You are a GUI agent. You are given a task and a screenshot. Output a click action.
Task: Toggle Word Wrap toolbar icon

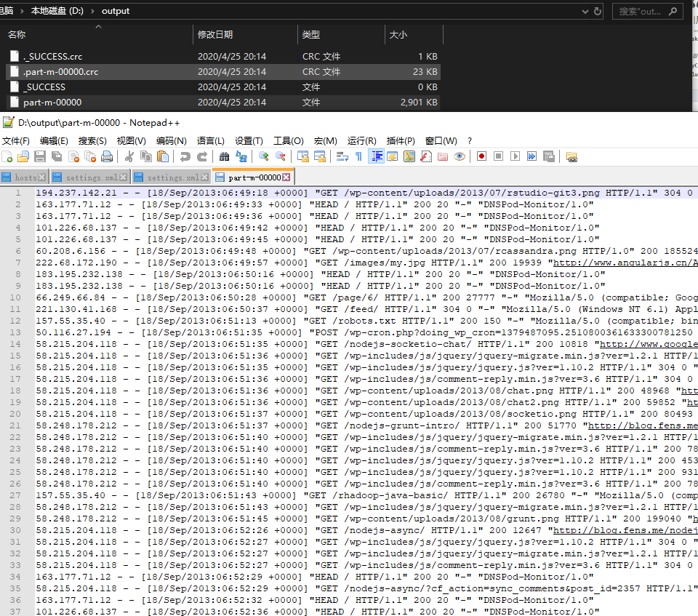tap(342, 156)
